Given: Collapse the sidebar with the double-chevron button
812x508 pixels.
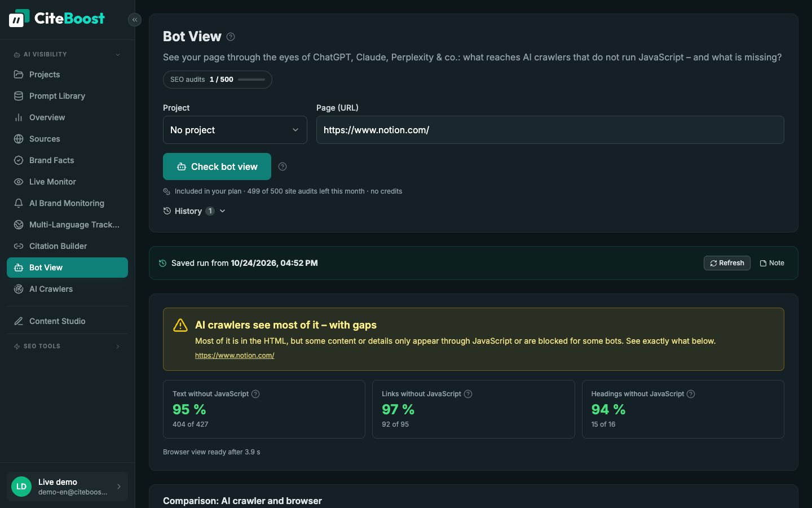Looking at the screenshot, I should click(x=135, y=20).
